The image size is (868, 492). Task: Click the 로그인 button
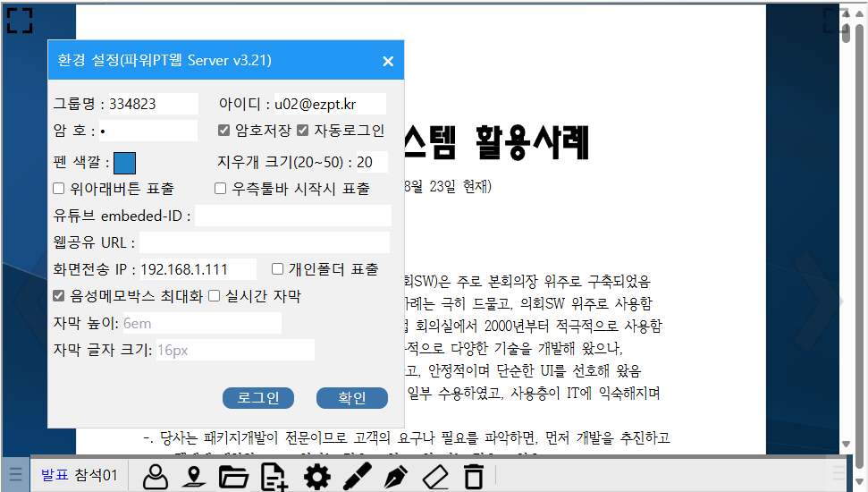click(x=258, y=398)
